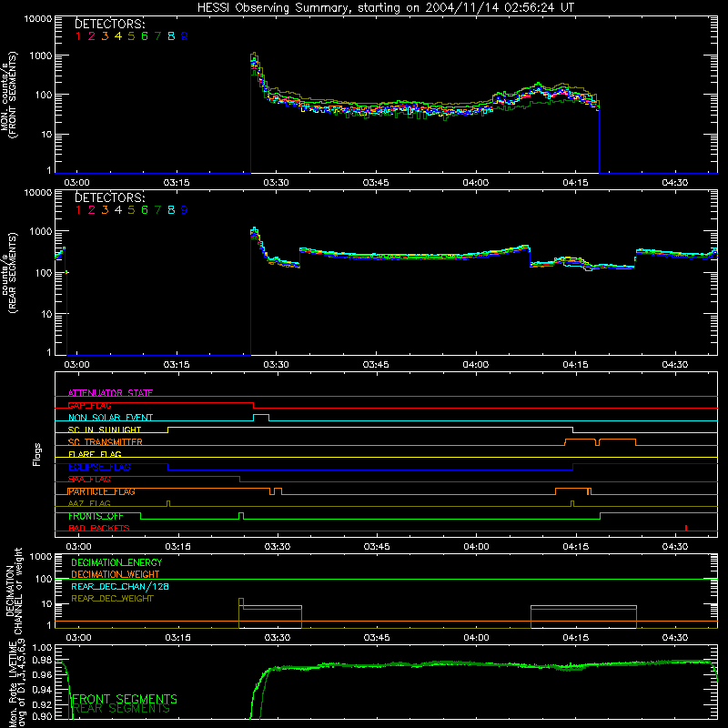Click the 0.98 value on livetime axis

pos(42,661)
